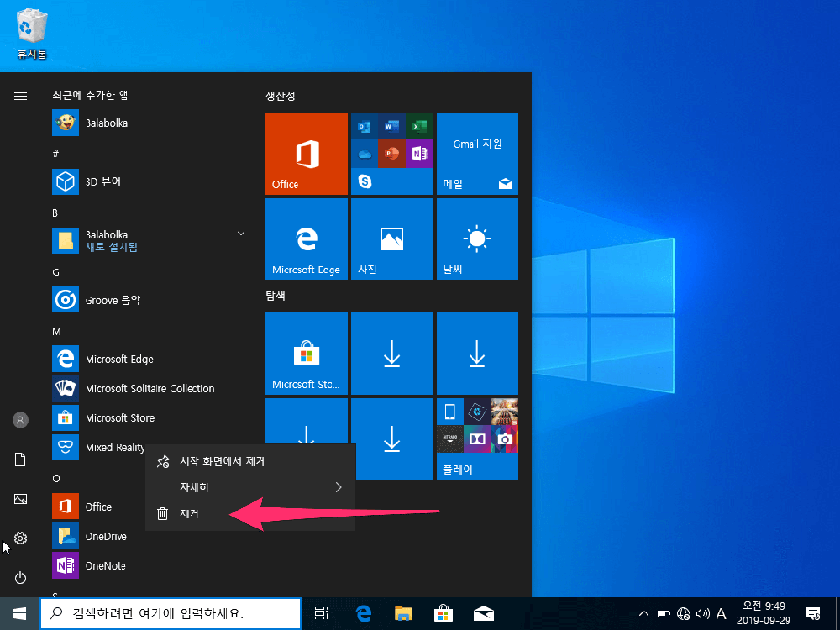The height and width of the screenshot is (630, 840).
Task: Open the Office apps group tile with Skype
Action: (x=392, y=153)
